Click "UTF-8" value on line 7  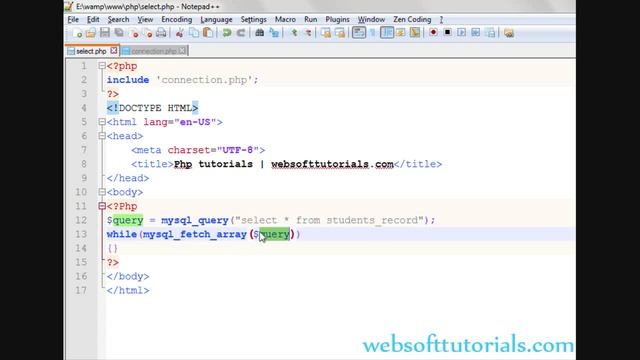point(238,150)
